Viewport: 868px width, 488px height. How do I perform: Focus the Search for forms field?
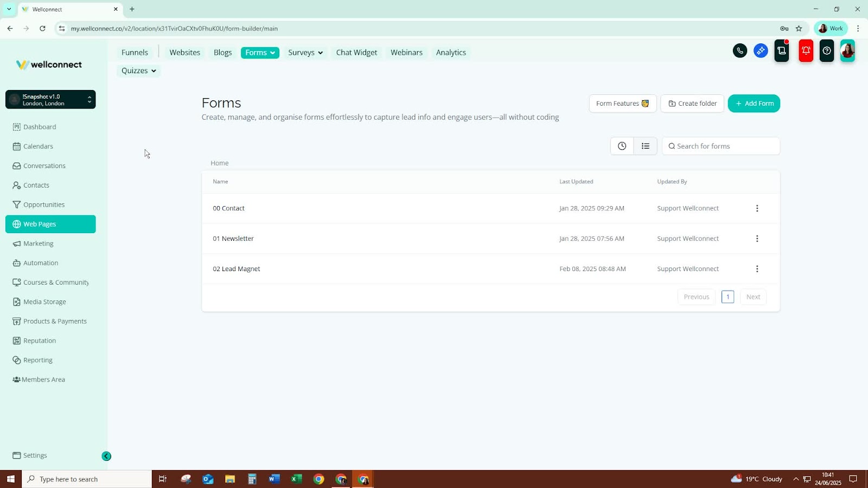[x=721, y=146]
